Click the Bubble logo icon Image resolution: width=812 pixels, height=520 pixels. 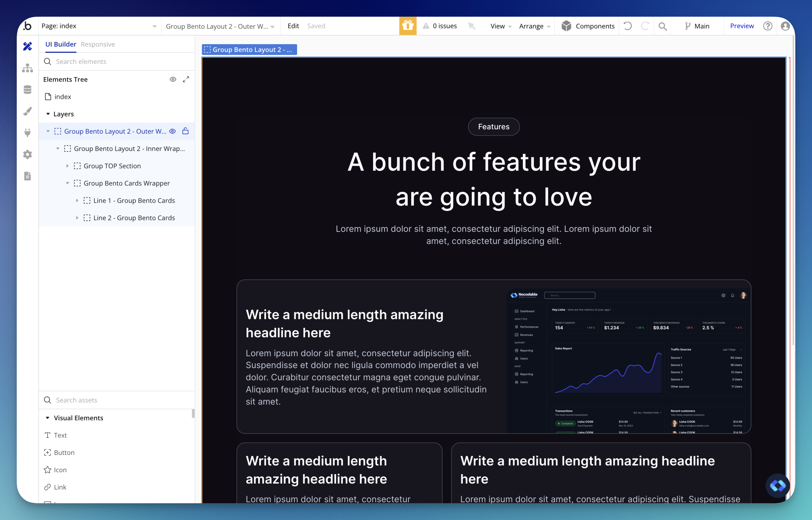click(28, 26)
